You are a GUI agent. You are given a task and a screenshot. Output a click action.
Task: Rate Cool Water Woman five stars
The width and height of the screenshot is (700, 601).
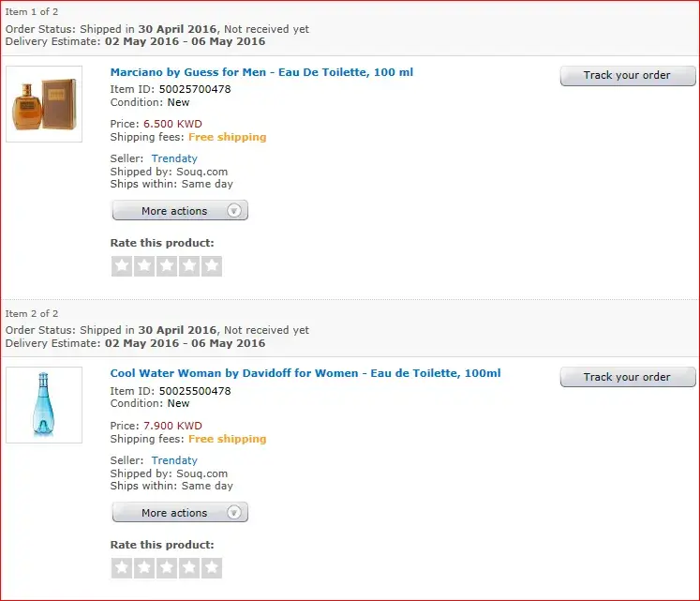212,568
